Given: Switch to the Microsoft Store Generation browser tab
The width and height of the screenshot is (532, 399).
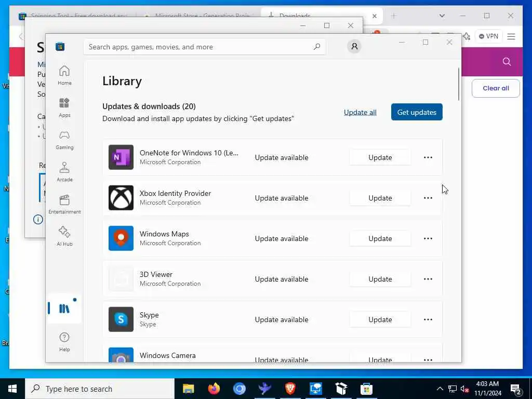Looking at the screenshot, I should [x=198, y=16].
